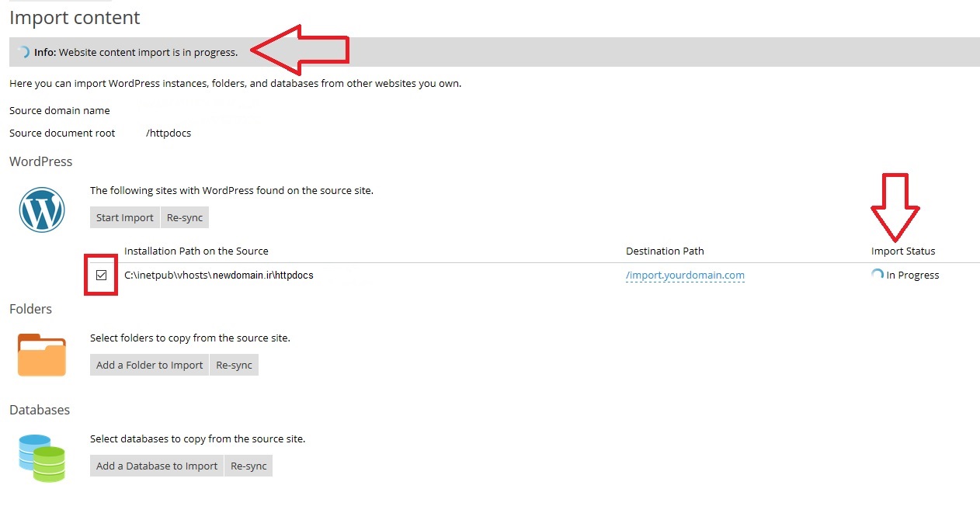Click the In Progress spinner icon

pos(877,275)
